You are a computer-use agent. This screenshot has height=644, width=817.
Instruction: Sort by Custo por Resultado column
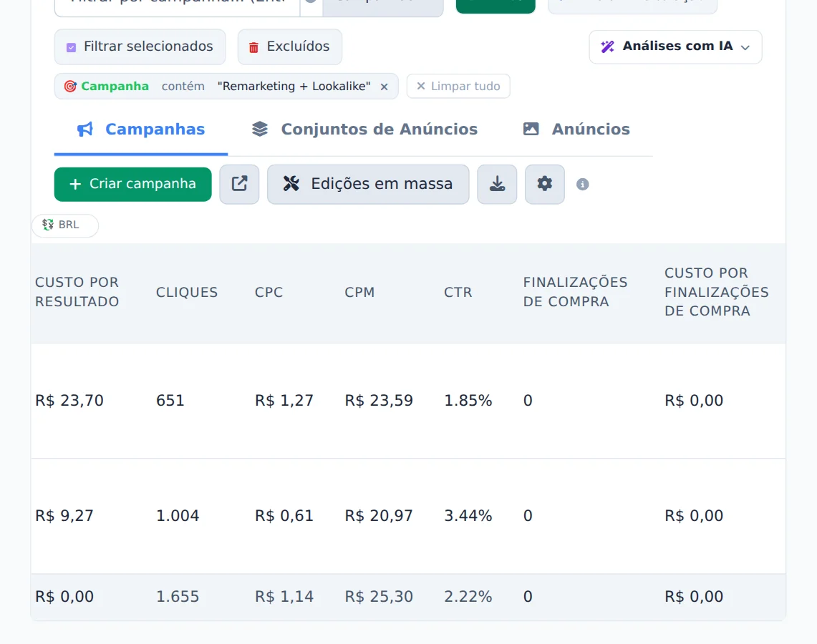[x=77, y=292]
